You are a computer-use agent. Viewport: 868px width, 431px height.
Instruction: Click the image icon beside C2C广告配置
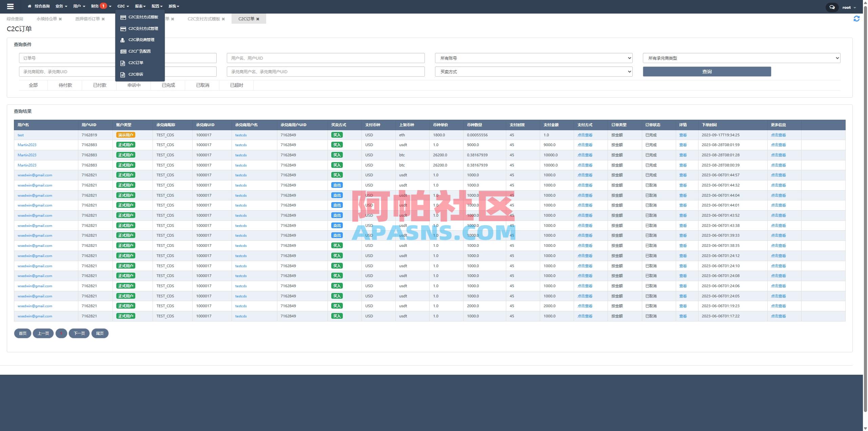click(x=123, y=51)
